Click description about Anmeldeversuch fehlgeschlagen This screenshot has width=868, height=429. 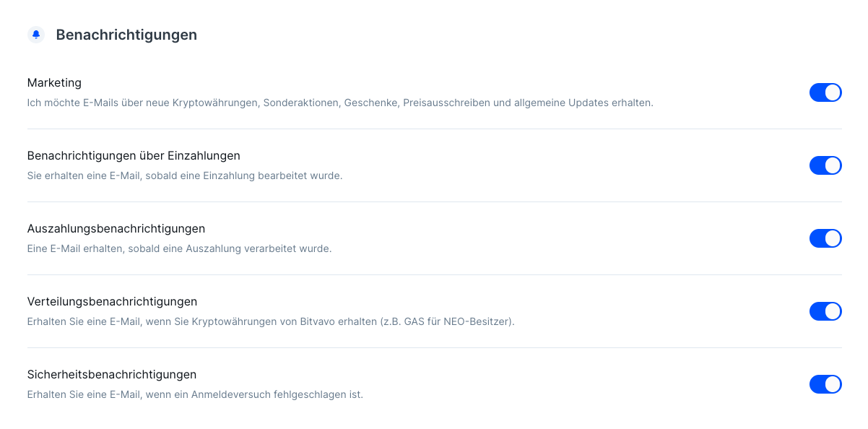[x=195, y=394]
